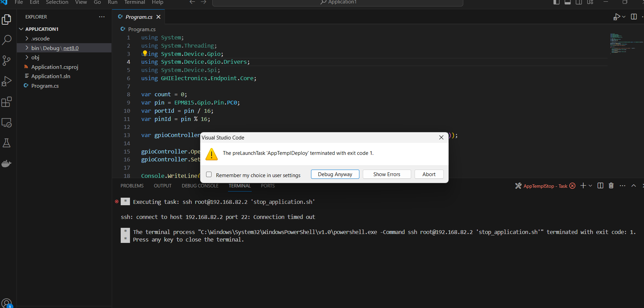
Task: Switch to the DEBUG CONSOLE tab
Action: coord(200,186)
